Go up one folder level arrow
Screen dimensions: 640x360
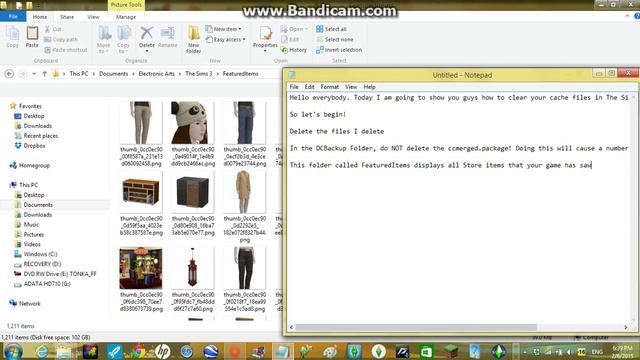(x=44, y=74)
